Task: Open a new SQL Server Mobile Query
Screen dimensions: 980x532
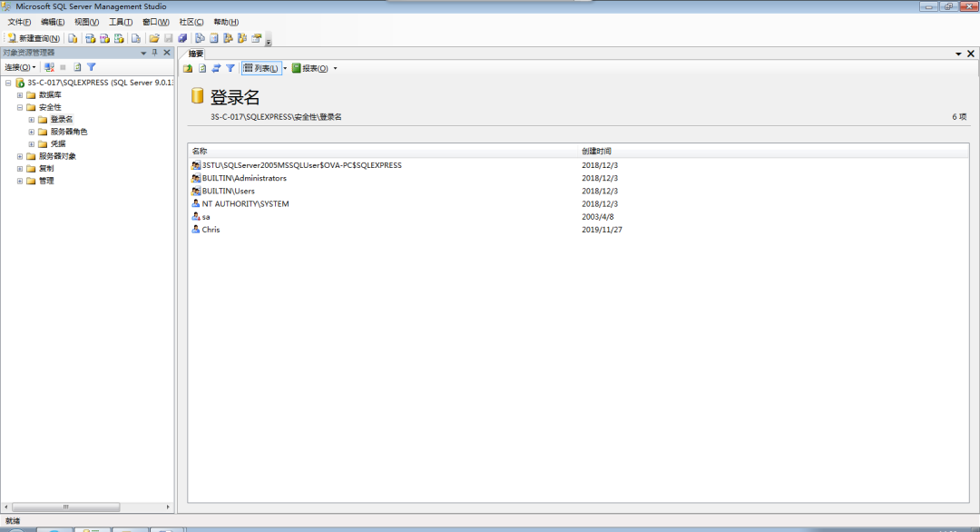Action: (x=135, y=38)
